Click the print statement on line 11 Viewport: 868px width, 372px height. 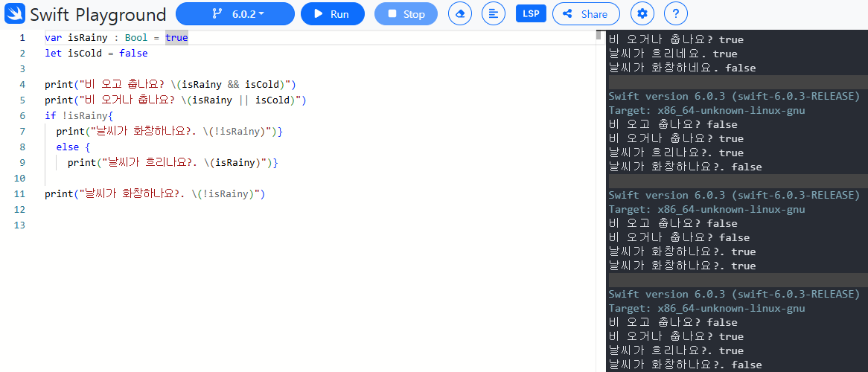click(x=155, y=193)
